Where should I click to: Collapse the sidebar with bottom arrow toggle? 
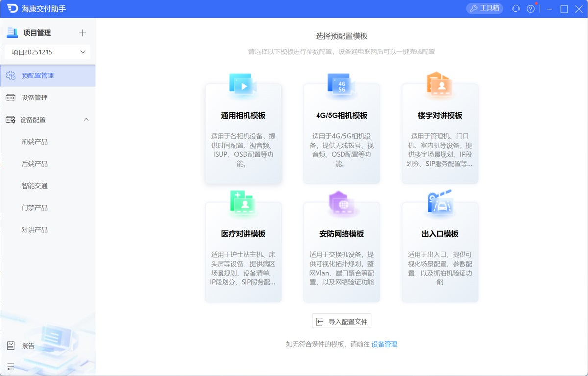pos(11,367)
